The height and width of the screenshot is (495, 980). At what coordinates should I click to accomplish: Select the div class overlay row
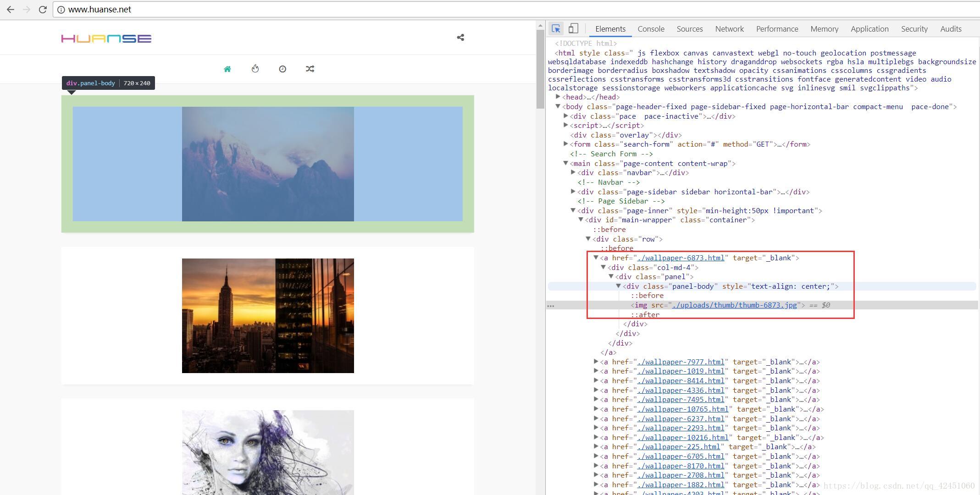[626, 135]
